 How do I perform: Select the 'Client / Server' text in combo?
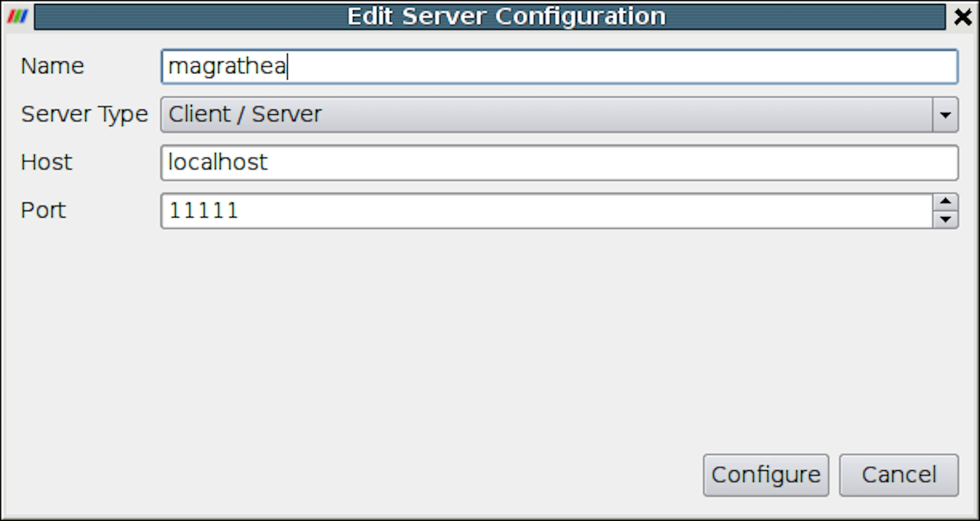pos(245,114)
